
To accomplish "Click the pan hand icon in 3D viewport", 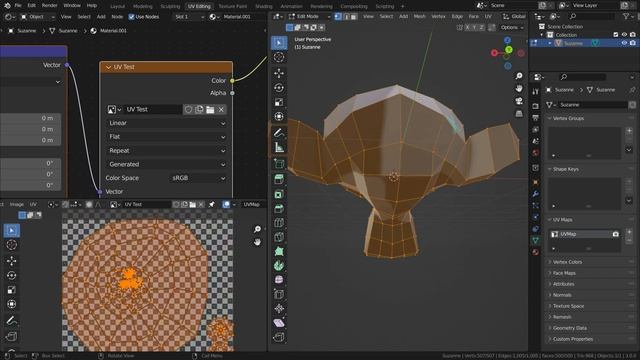I will (x=519, y=89).
